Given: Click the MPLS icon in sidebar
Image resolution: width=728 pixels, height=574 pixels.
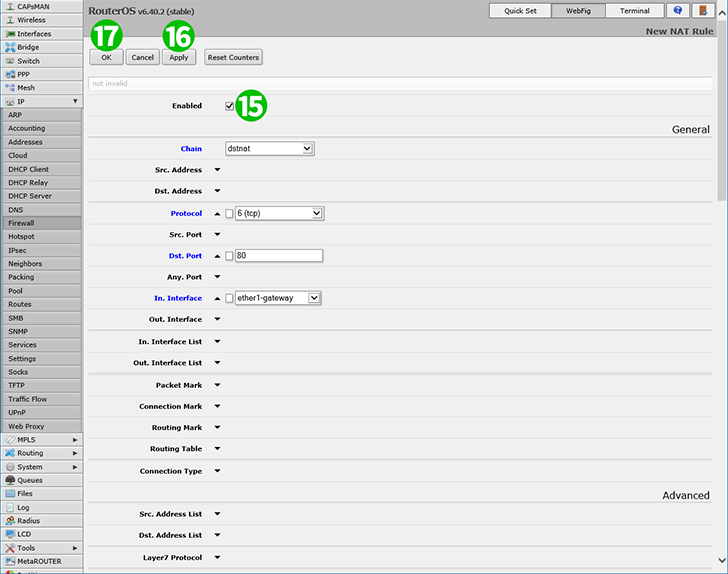Looking at the screenshot, I should pos(10,440).
